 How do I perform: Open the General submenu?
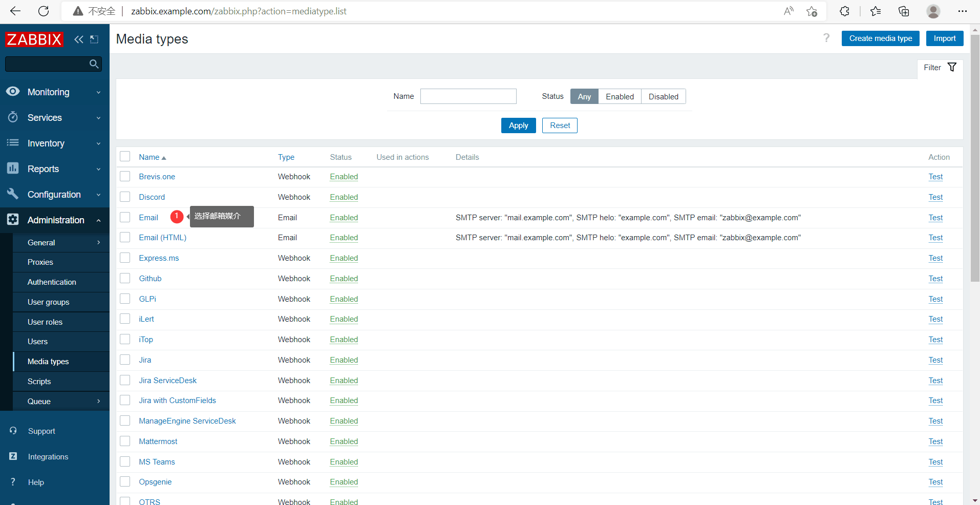click(61, 243)
